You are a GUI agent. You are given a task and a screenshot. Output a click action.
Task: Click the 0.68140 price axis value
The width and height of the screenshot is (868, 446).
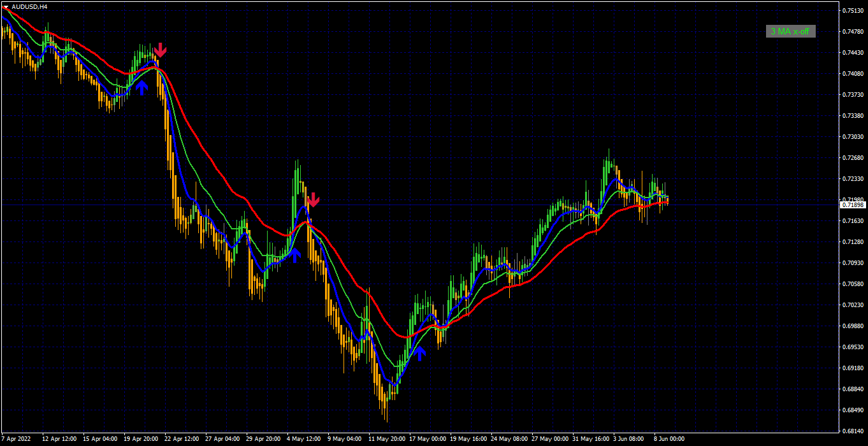853,431
